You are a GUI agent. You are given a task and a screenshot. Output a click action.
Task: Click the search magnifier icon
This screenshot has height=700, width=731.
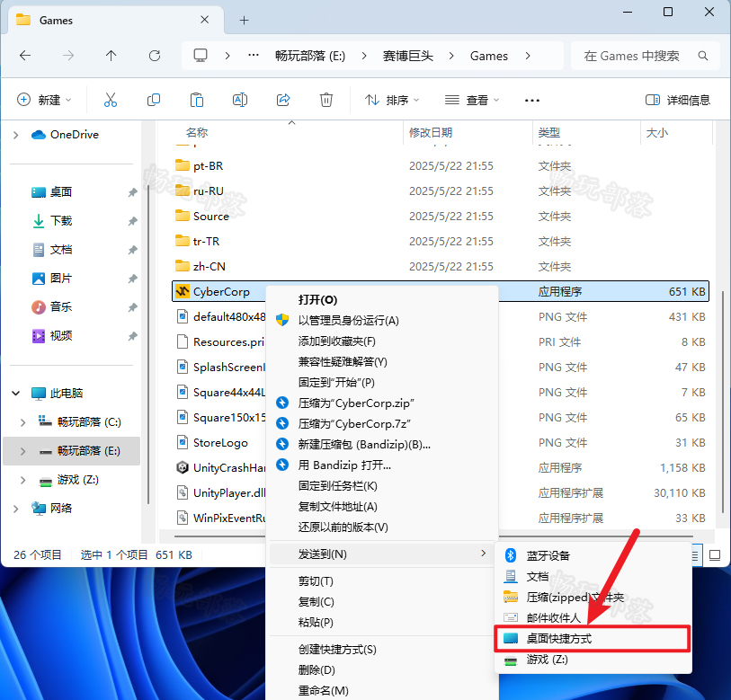702,56
